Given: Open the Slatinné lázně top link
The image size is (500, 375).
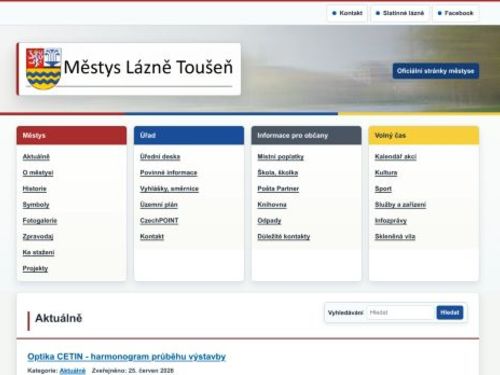Looking at the screenshot, I should (x=400, y=13).
